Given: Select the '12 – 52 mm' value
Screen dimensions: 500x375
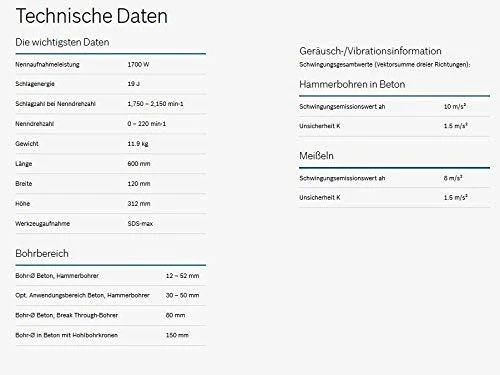Looking at the screenshot, I should point(182,276).
